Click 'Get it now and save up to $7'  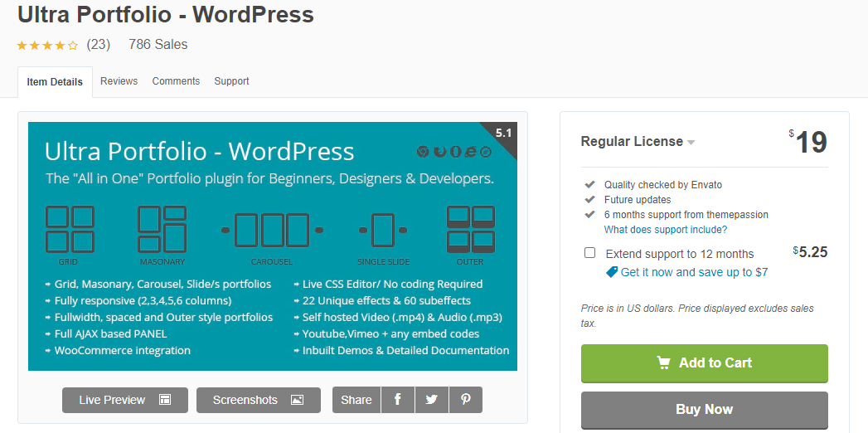tap(694, 272)
